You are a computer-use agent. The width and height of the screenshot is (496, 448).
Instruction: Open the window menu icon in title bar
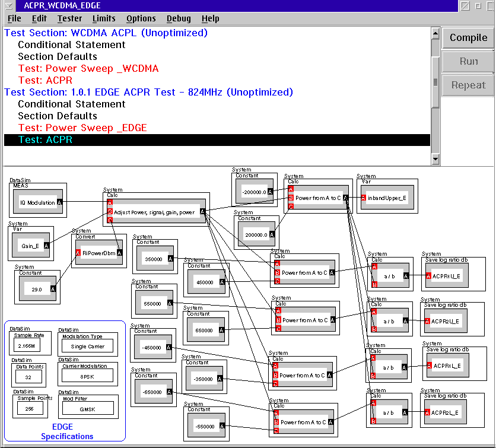click(x=9, y=5)
